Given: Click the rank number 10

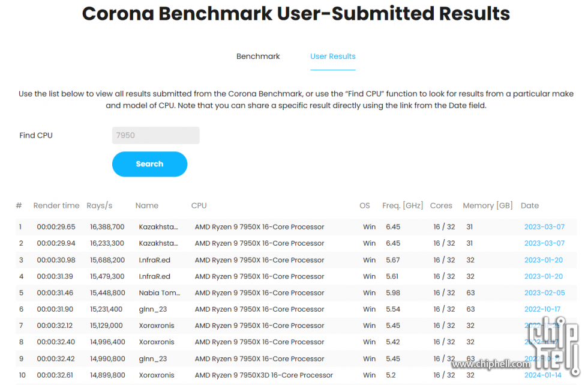Looking at the screenshot, I should click(x=22, y=375).
